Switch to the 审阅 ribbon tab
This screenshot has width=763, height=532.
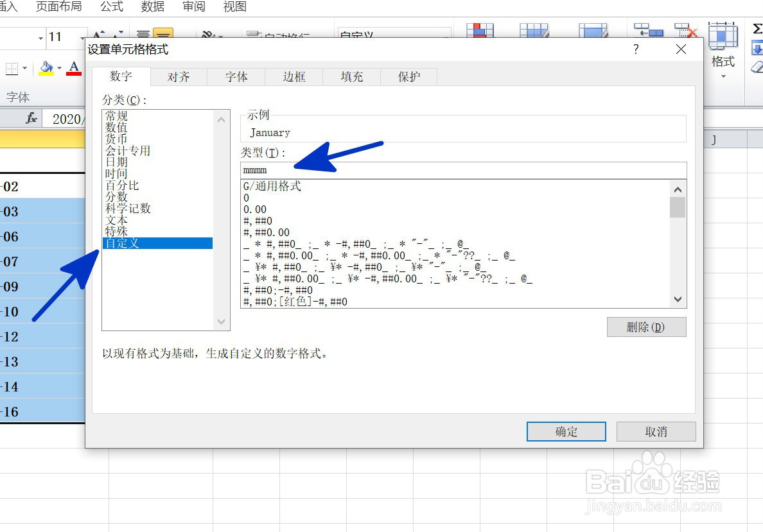click(193, 7)
